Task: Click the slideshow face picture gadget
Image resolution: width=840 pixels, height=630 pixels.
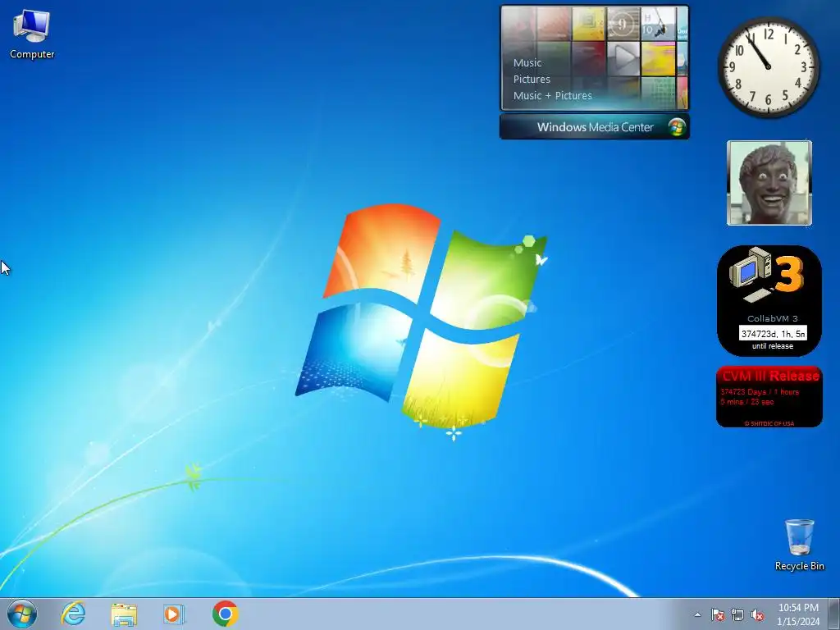Action: tap(769, 183)
